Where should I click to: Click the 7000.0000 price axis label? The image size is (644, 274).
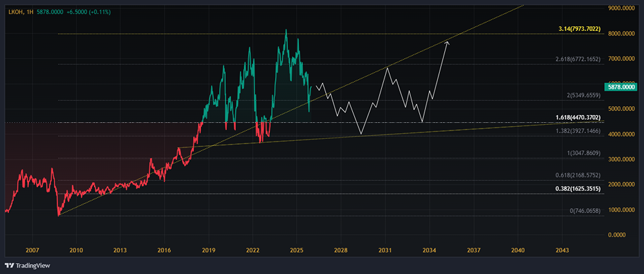point(621,59)
